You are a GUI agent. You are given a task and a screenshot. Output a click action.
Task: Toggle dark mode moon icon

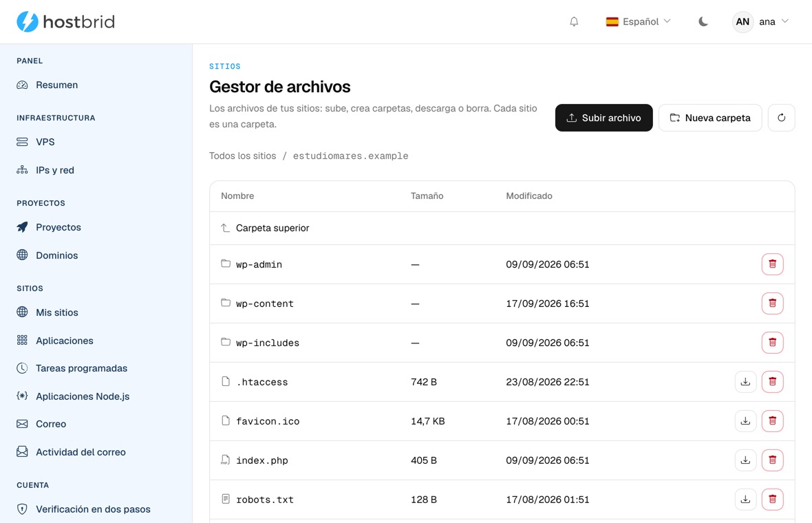[x=703, y=22]
